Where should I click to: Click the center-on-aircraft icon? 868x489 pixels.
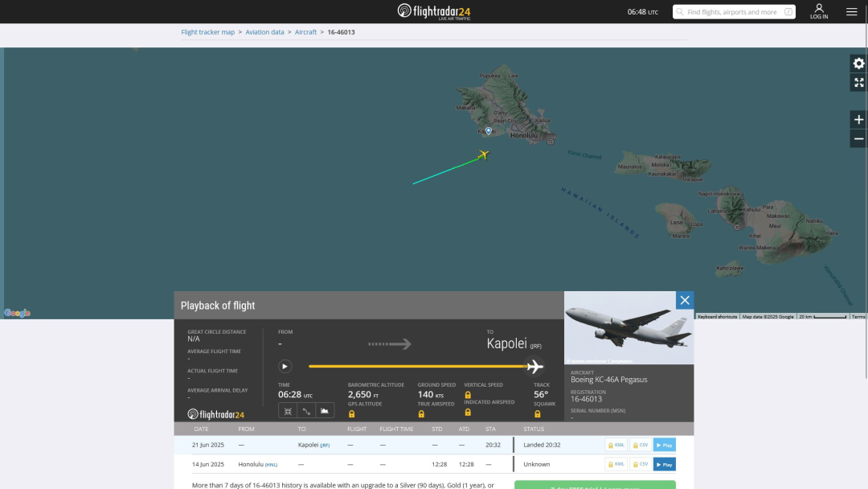(x=288, y=411)
